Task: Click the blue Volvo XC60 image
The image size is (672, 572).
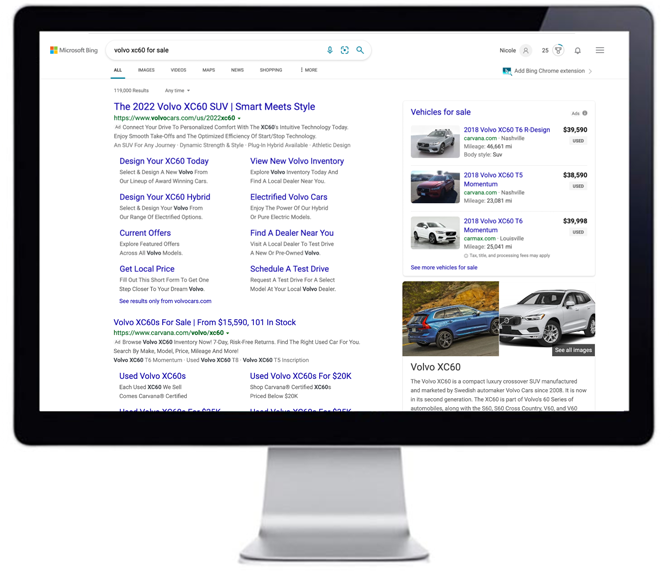Action: tap(450, 318)
